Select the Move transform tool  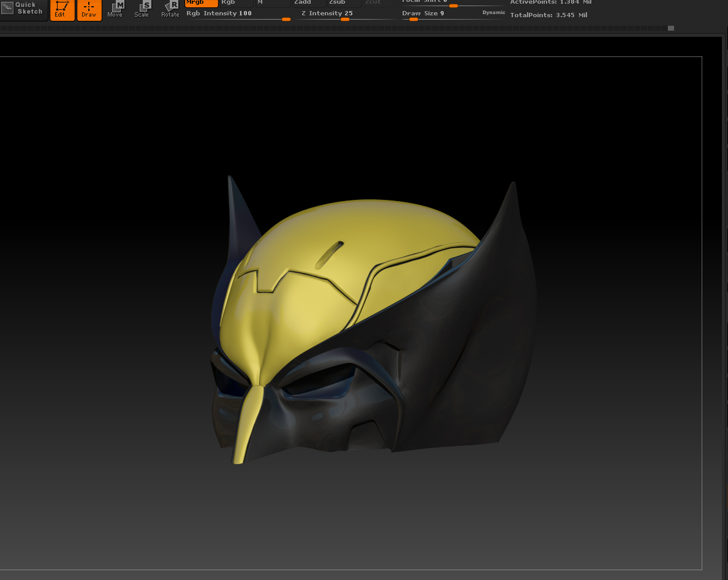tap(115, 9)
